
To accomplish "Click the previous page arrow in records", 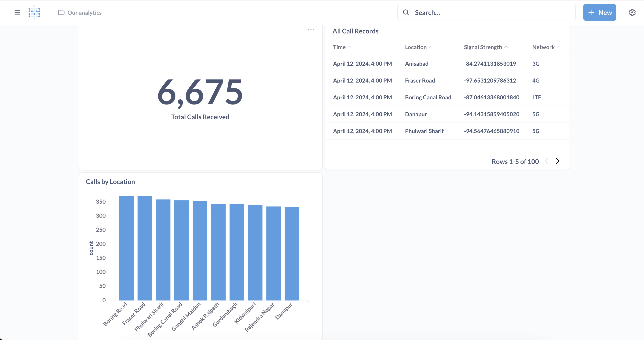I will [546, 161].
